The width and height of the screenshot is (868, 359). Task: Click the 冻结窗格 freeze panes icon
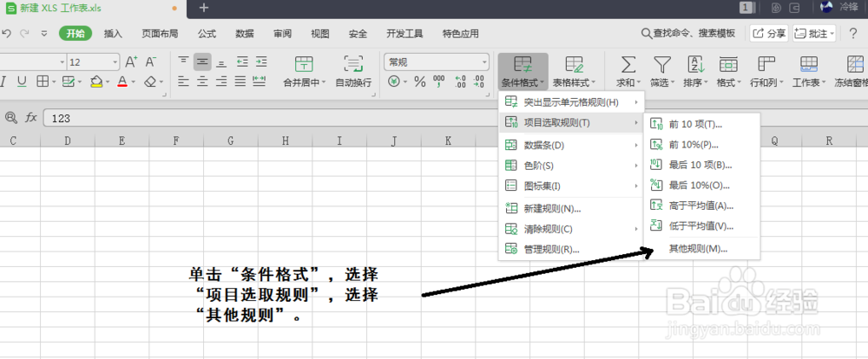point(856,64)
